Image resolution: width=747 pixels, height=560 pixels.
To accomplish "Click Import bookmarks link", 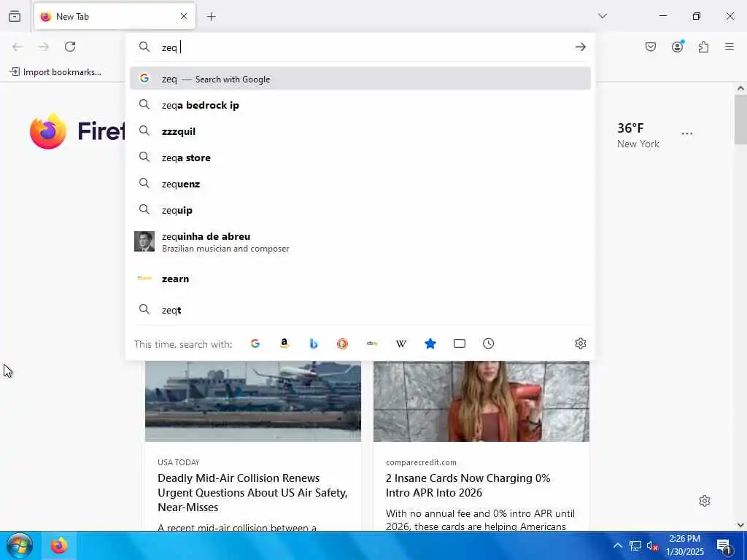I will [x=55, y=72].
